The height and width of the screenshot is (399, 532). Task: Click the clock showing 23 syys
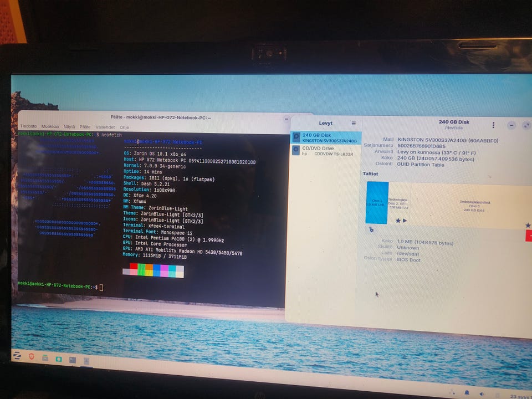(520, 396)
